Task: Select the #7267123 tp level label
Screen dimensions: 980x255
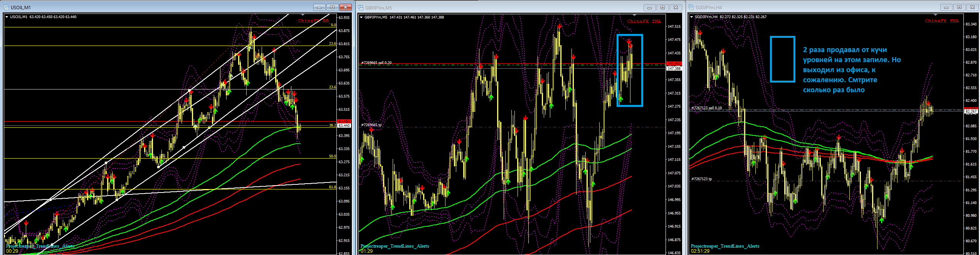Action: 701,179
